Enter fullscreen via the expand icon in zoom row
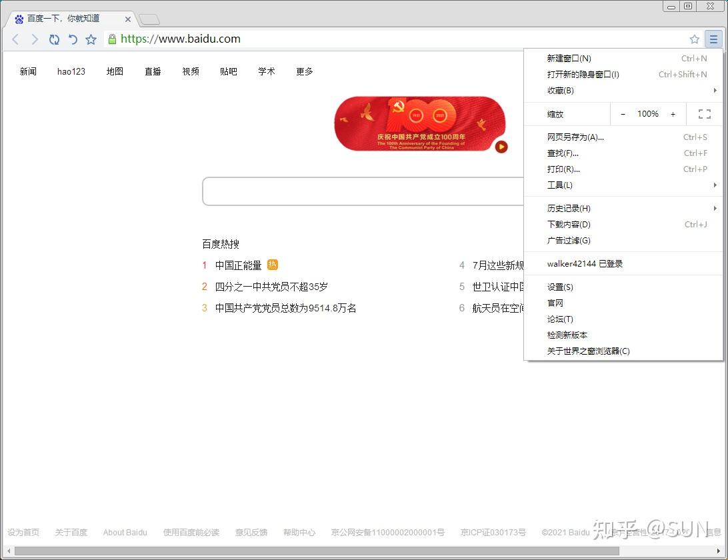Viewport: 728px width, 560px height. 705,114
